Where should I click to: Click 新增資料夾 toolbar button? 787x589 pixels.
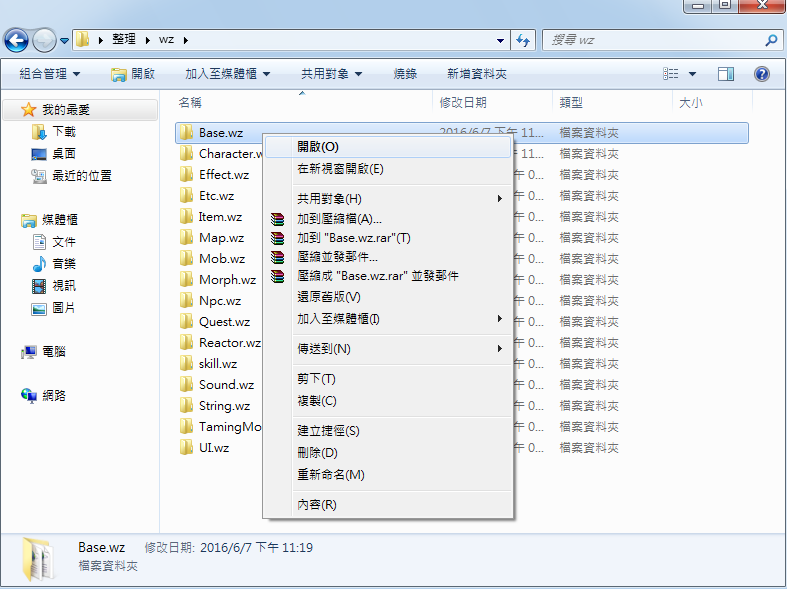(x=476, y=74)
